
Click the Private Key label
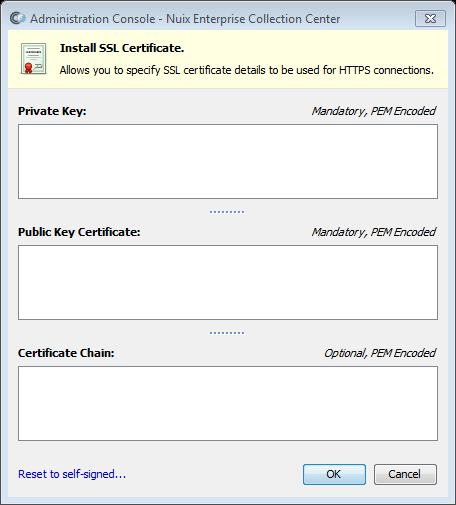tap(52, 111)
